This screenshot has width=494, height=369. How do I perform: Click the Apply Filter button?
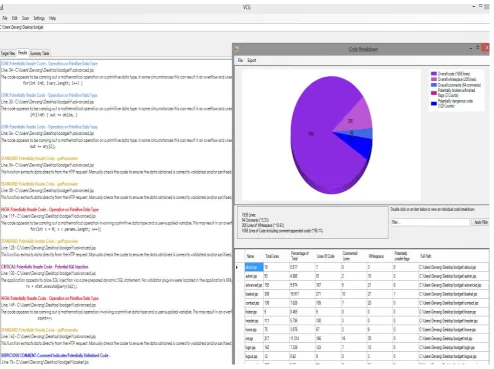pyautogui.click(x=481, y=222)
